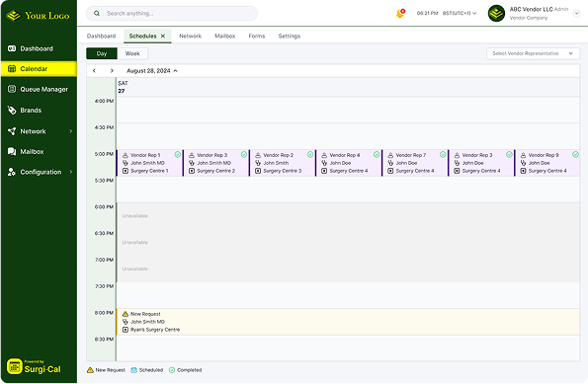Switch to the Mailbox tab
The height and width of the screenshot is (384, 588).
(x=224, y=36)
